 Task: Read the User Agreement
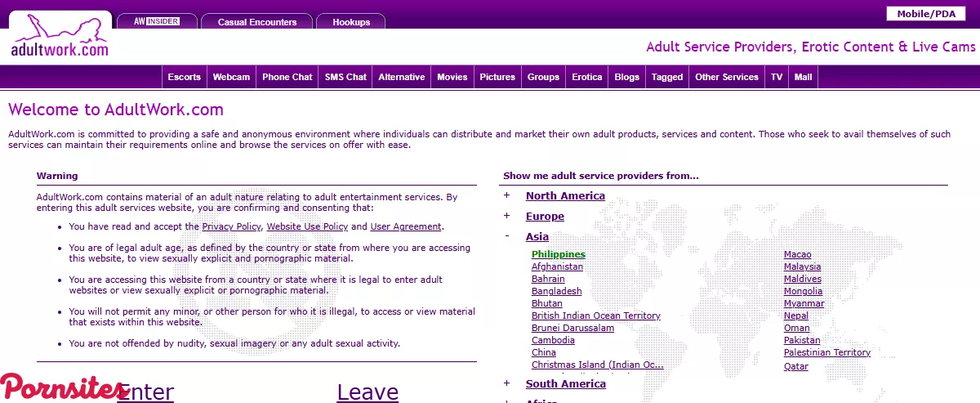[405, 226]
